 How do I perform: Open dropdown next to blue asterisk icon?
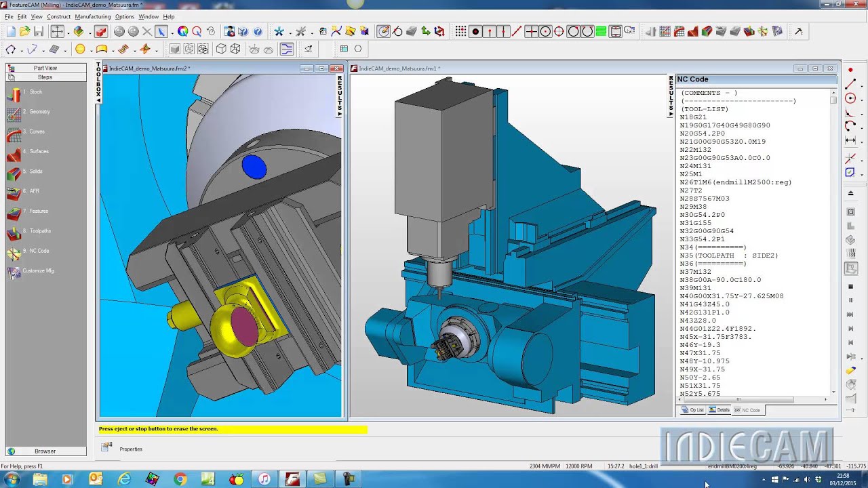point(290,32)
